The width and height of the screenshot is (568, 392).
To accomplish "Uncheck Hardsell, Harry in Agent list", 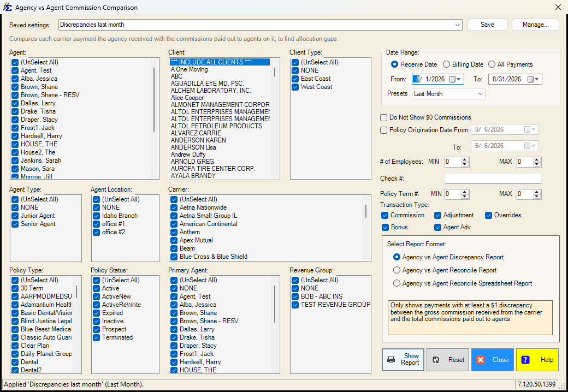I will [x=15, y=136].
